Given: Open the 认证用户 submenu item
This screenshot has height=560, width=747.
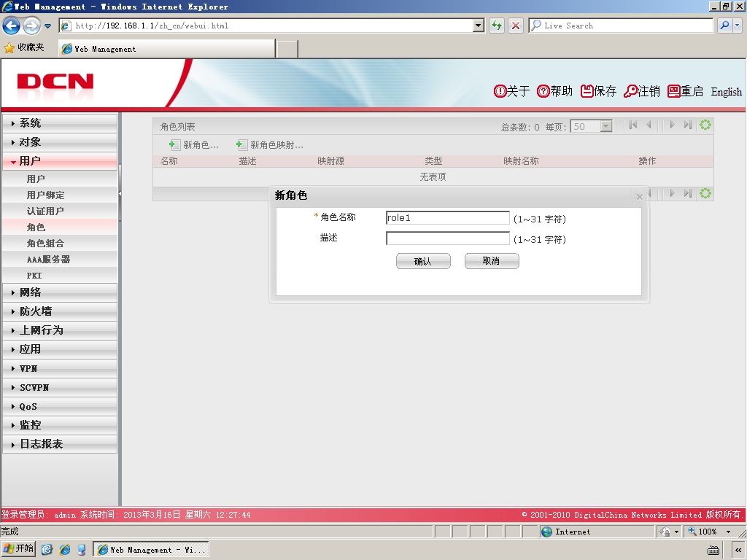Looking at the screenshot, I should pos(60,211).
